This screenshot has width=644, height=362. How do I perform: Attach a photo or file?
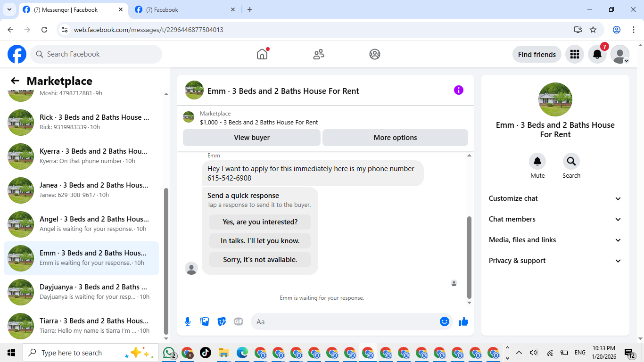[x=205, y=321]
